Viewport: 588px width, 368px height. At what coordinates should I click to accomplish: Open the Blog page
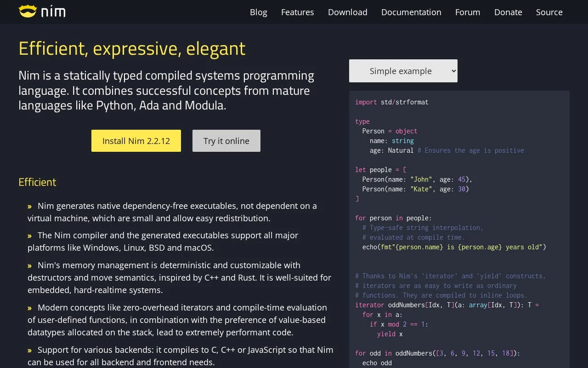tap(258, 12)
